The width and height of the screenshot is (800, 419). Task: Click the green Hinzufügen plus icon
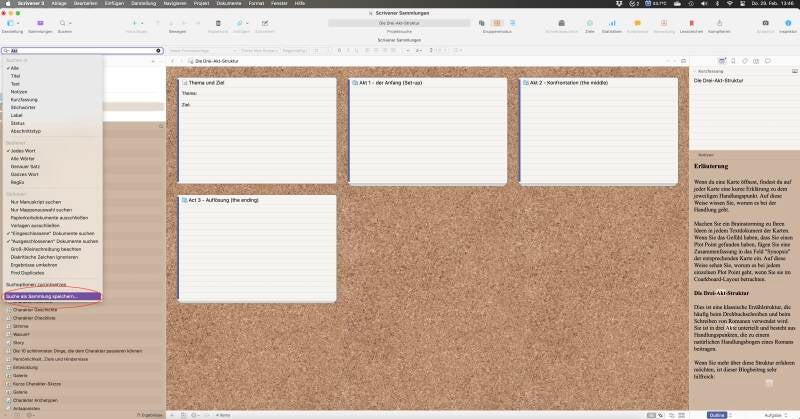pos(134,23)
